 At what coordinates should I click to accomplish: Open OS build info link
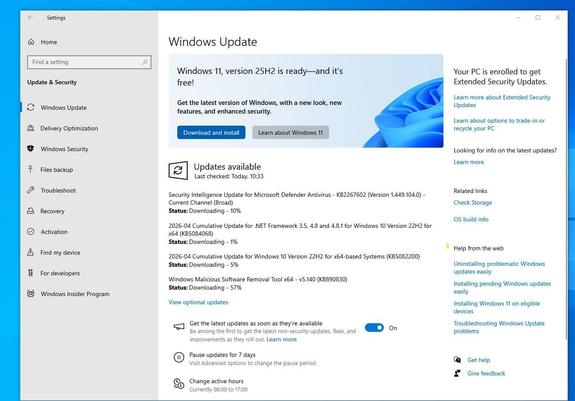pos(471,219)
